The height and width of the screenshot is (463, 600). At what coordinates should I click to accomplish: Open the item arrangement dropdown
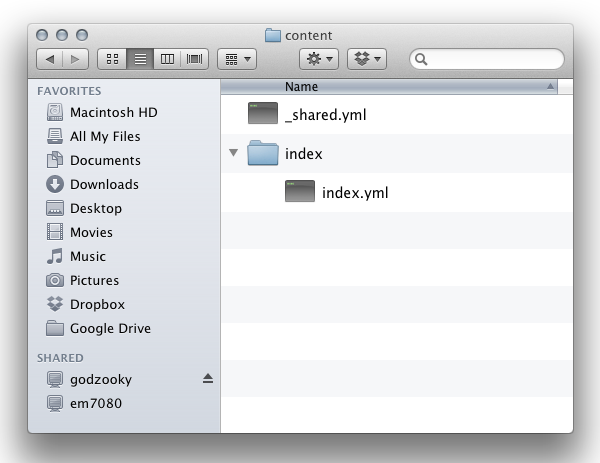point(237,59)
